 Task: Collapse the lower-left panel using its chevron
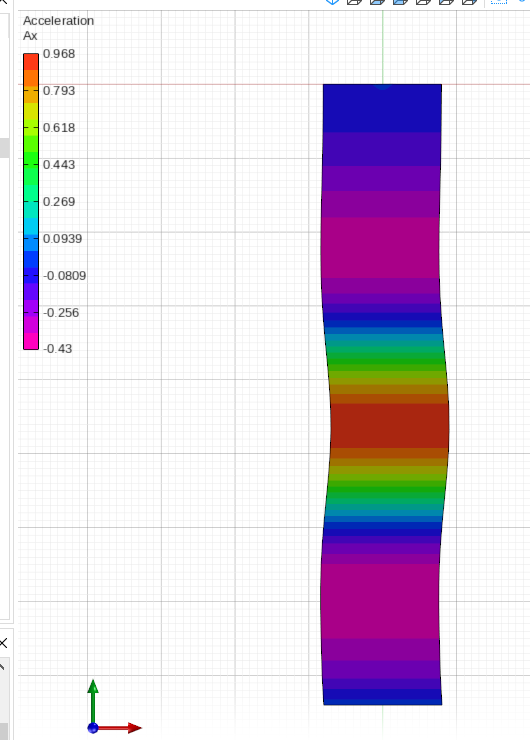[2, 667]
